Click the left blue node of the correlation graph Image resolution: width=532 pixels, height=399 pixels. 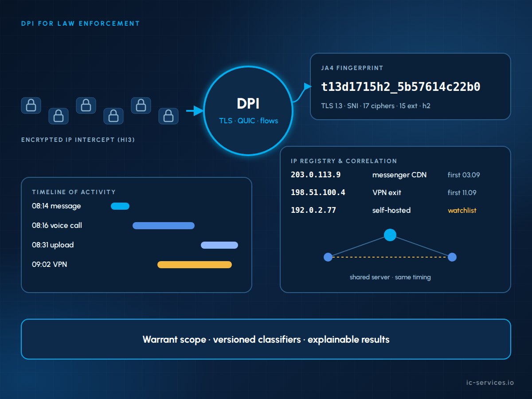pyautogui.click(x=328, y=257)
